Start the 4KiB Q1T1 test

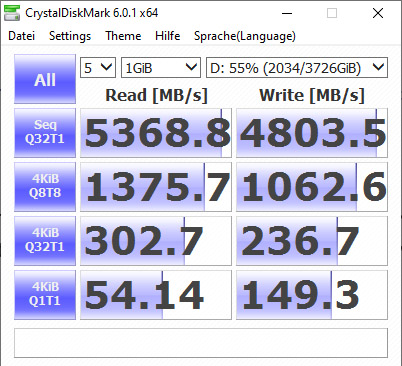(x=45, y=295)
